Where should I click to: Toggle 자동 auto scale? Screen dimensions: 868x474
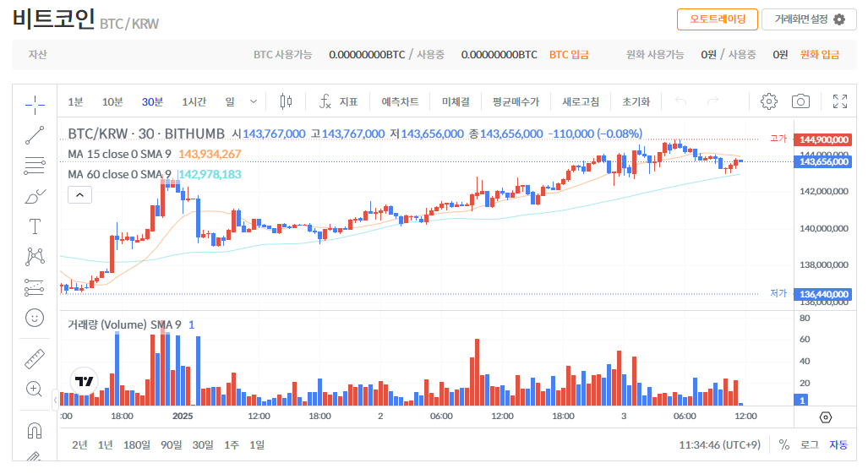838,444
